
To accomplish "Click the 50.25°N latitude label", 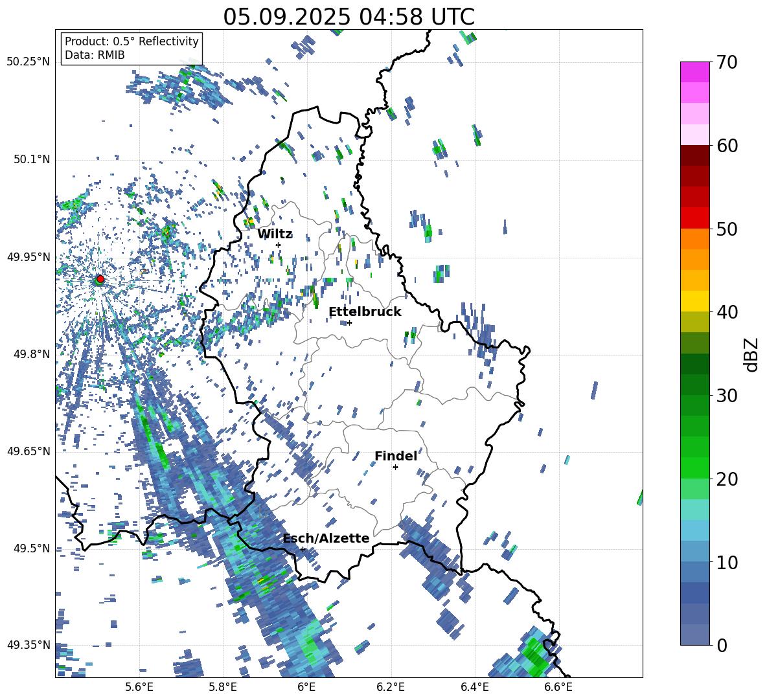I will tap(29, 62).
